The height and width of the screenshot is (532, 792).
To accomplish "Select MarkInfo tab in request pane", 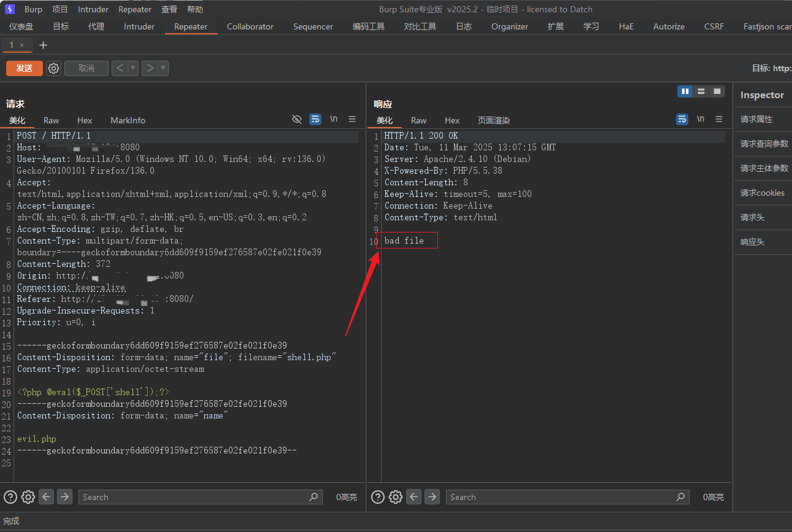I will point(128,120).
